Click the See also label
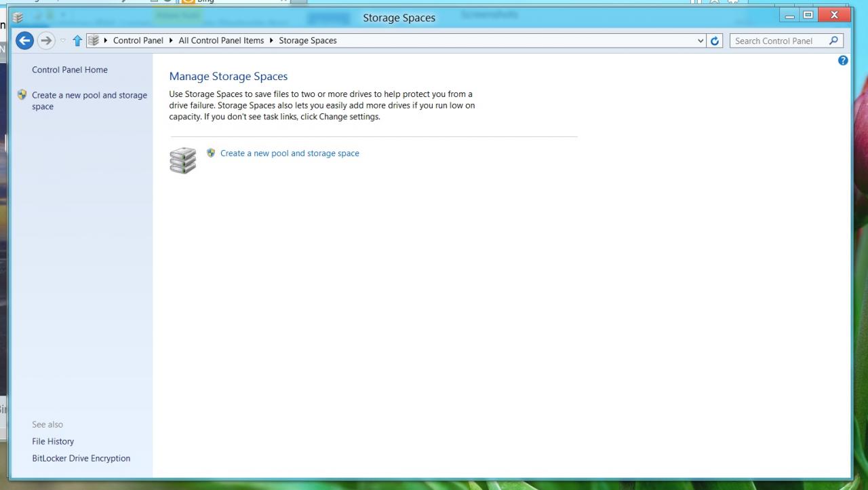The width and height of the screenshot is (868, 490). tap(47, 424)
